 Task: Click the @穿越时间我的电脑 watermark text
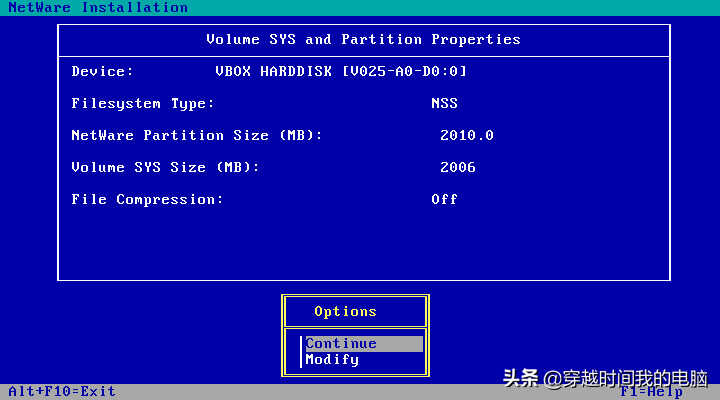tap(626, 379)
